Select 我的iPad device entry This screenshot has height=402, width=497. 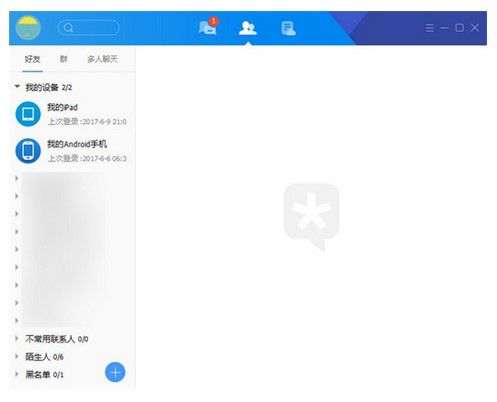click(x=72, y=114)
